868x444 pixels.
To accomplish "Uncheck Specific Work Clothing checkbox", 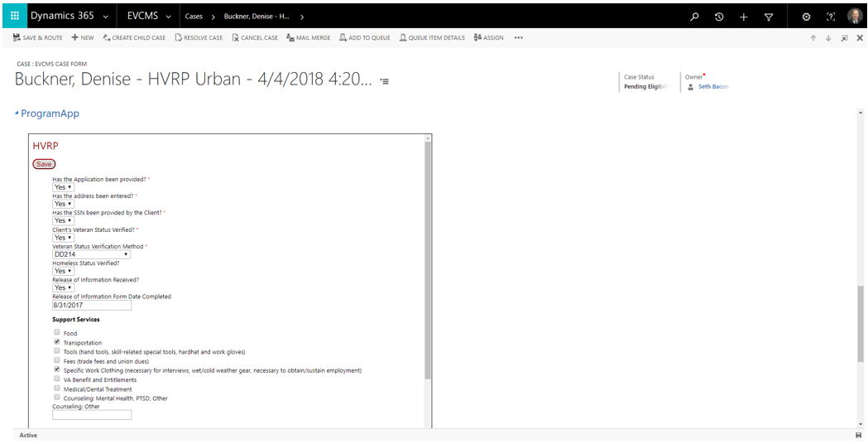I will coord(56,369).
